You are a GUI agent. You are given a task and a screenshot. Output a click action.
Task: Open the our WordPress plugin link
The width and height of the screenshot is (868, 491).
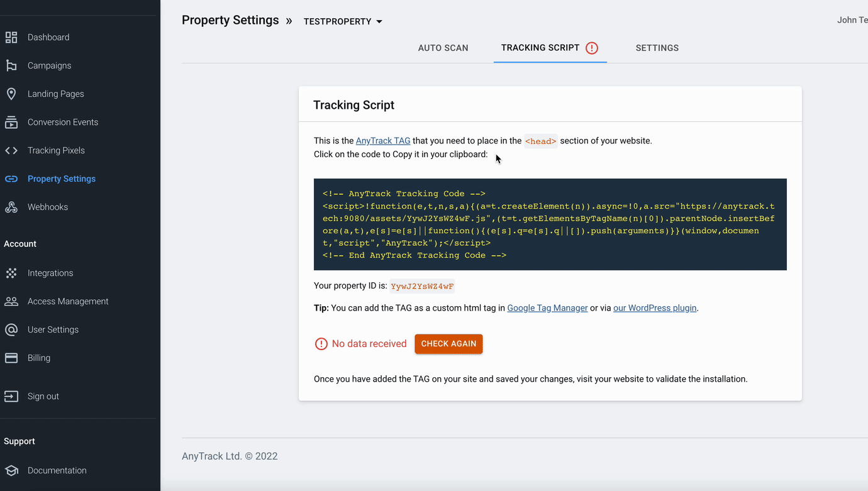point(655,308)
